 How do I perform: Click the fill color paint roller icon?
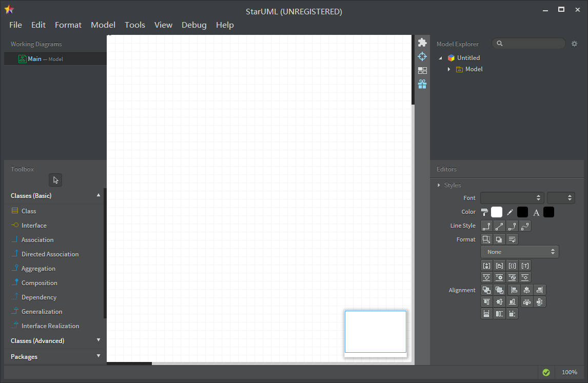tap(484, 212)
